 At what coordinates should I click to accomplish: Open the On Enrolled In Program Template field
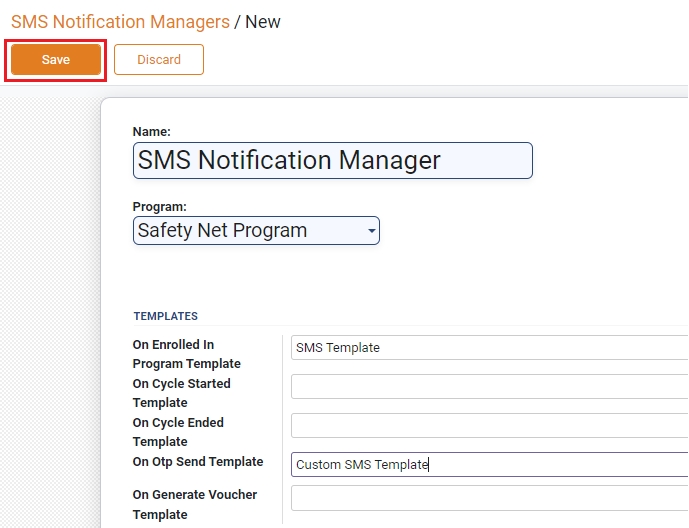489,348
